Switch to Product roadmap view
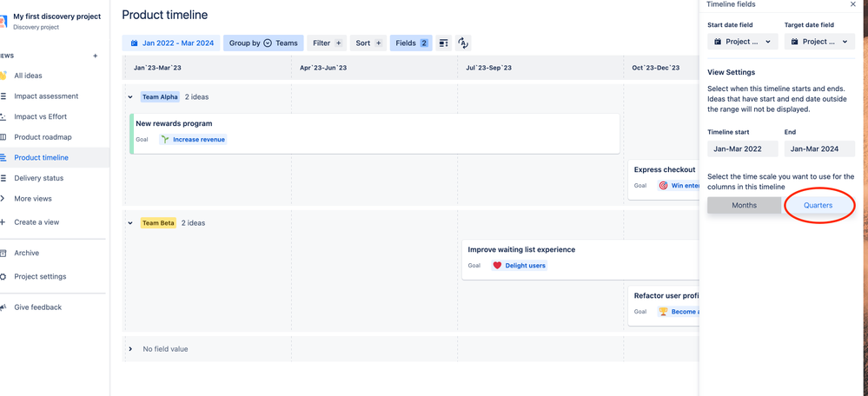This screenshot has width=868, height=396. pyautogui.click(x=43, y=137)
